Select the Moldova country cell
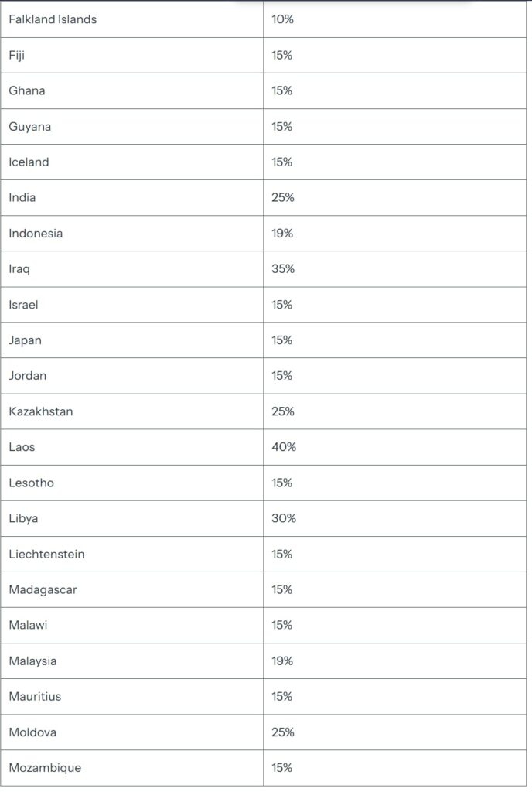This screenshot has width=532, height=792. [x=32, y=732]
